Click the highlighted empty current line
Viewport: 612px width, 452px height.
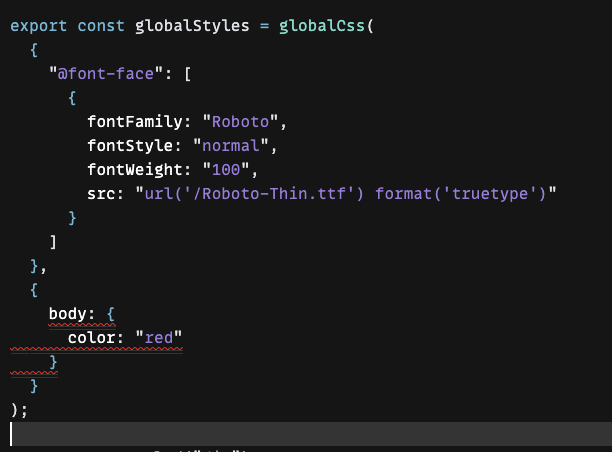pos(311,434)
